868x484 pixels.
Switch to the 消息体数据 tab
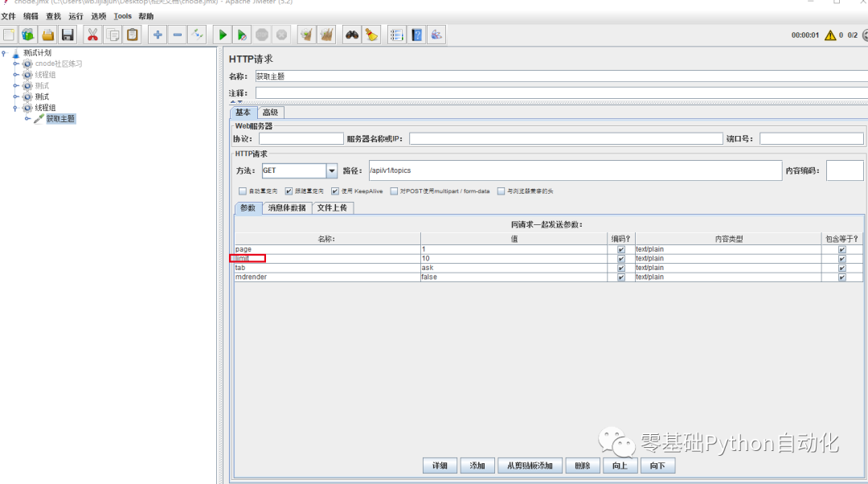(287, 207)
